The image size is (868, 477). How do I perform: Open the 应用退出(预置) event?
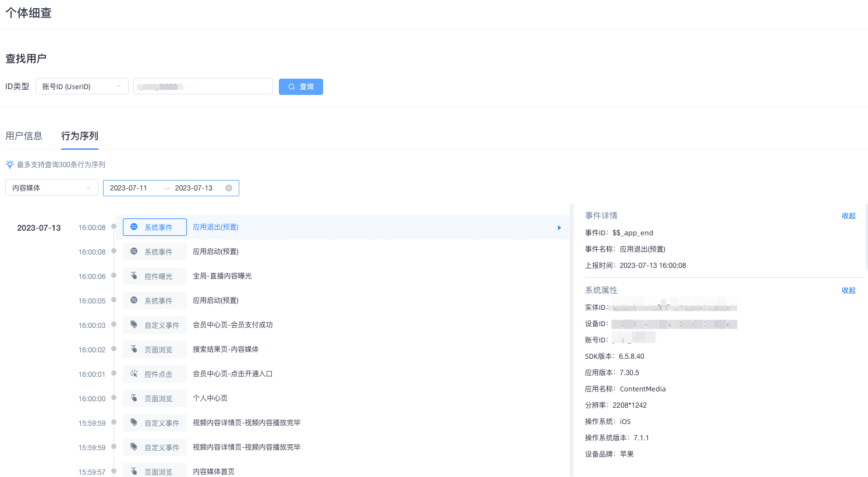point(216,227)
